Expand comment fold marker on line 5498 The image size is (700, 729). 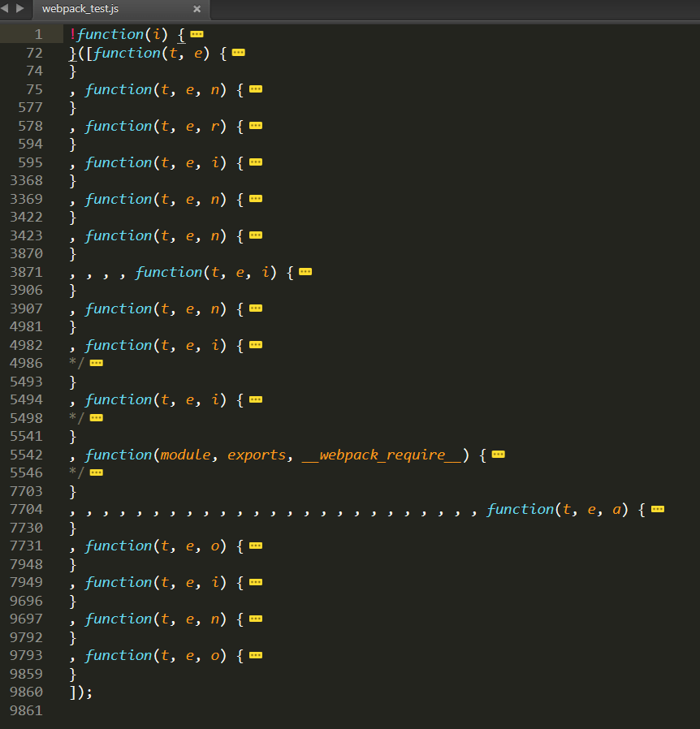(x=97, y=417)
